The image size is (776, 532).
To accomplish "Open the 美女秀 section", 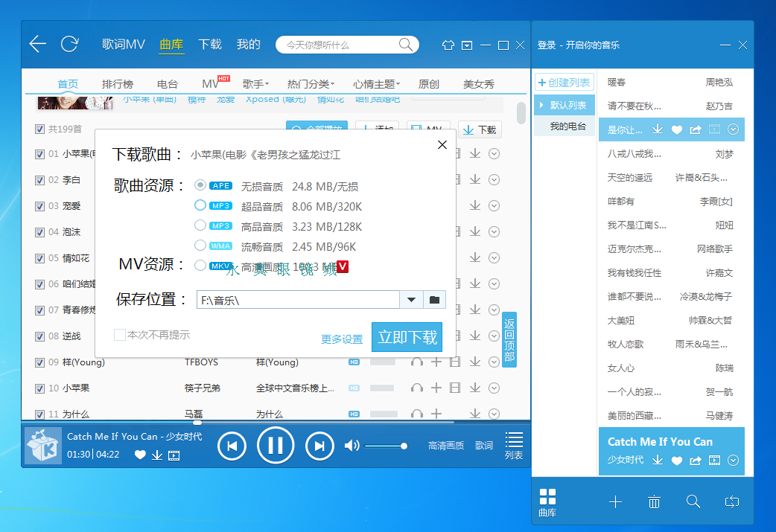I will [x=479, y=83].
